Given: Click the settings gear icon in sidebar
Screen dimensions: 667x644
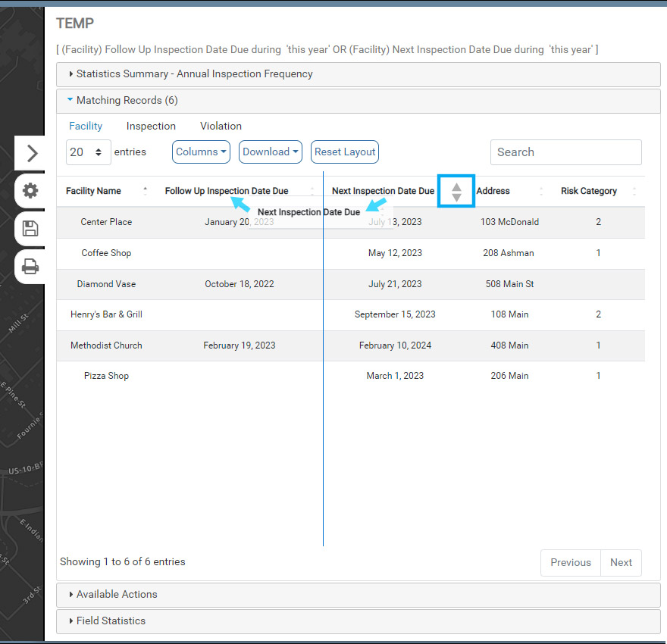Looking at the screenshot, I should pyautogui.click(x=30, y=191).
